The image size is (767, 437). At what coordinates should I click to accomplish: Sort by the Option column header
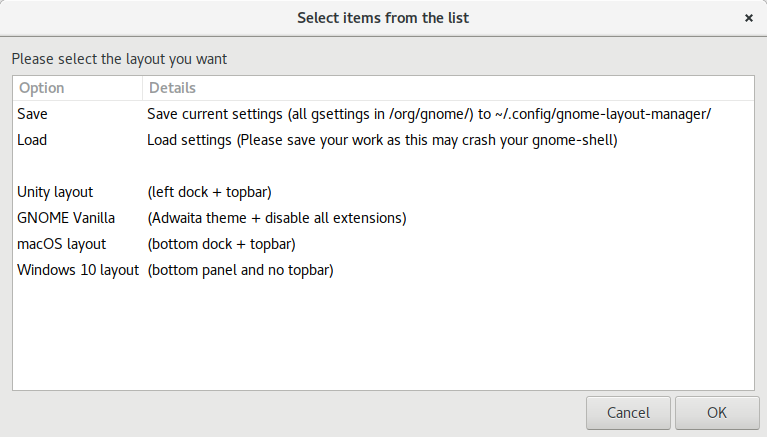pyautogui.click(x=41, y=88)
